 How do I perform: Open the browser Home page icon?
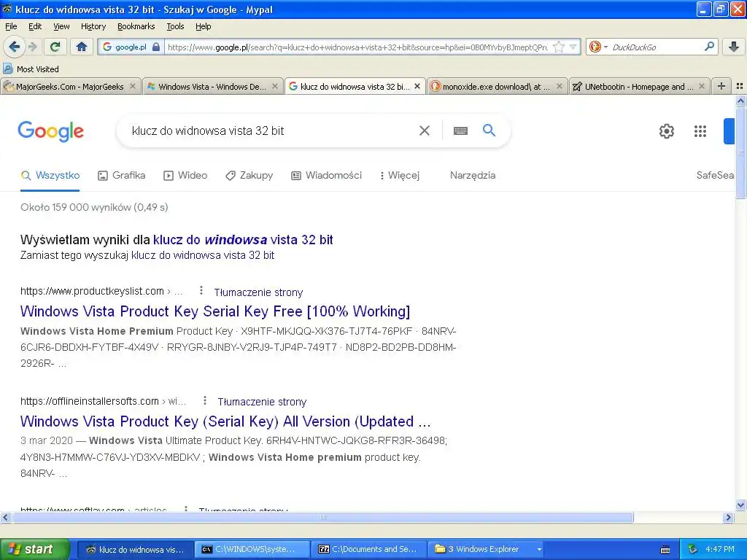82,47
